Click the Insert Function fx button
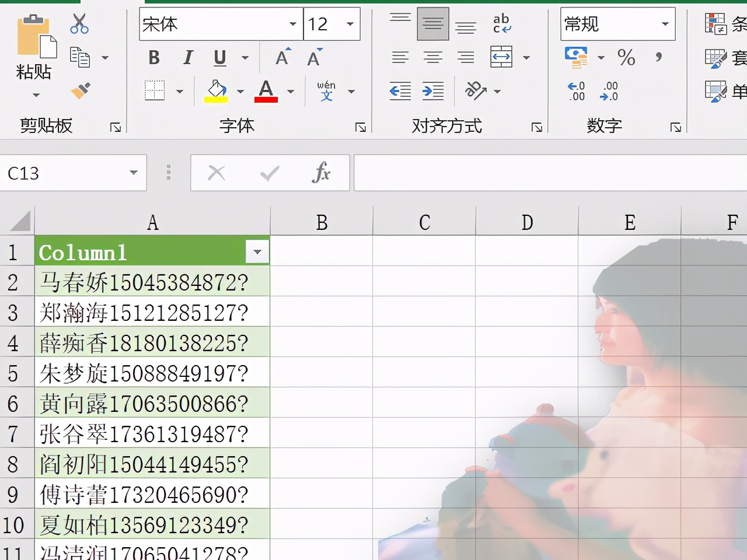The image size is (747, 560). [x=322, y=173]
